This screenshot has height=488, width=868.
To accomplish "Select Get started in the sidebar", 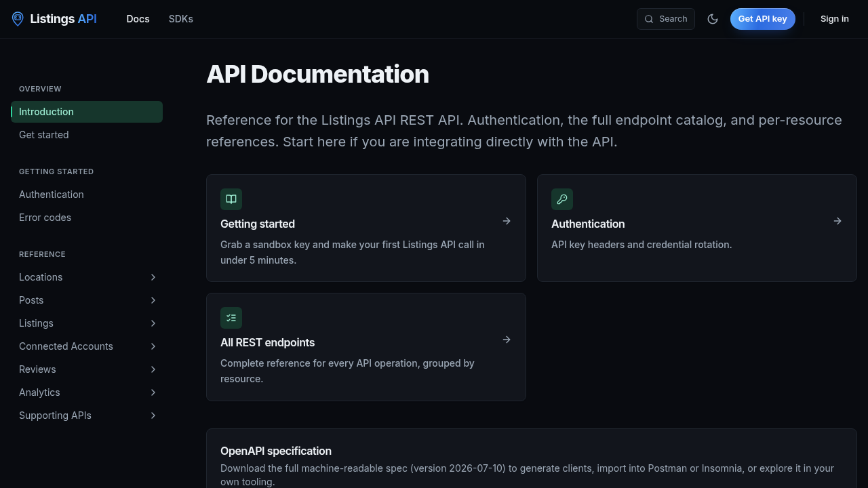I will 87,135.
